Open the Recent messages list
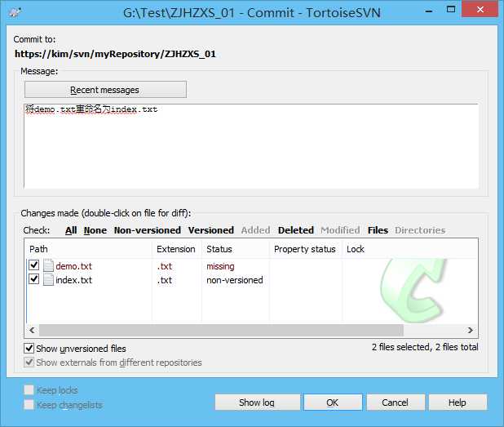The height and width of the screenshot is (427, 504). [105, 90]
